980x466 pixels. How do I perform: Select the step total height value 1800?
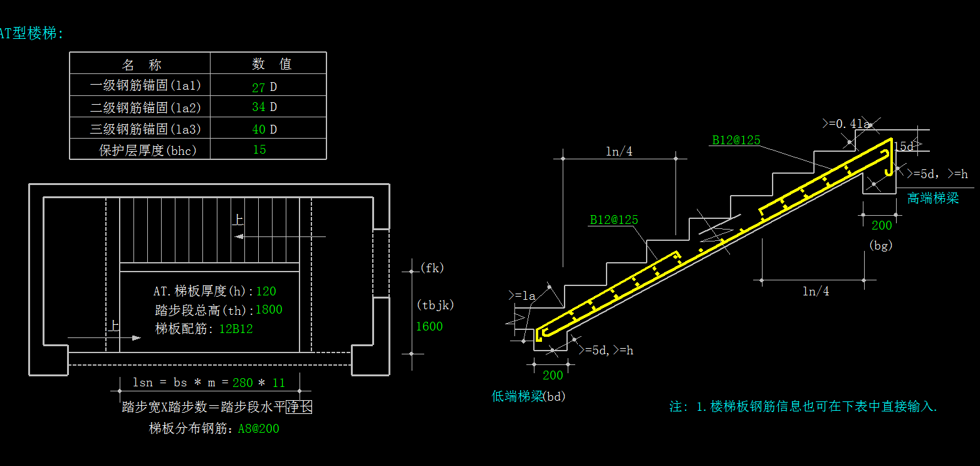click(x=269, y=310)
